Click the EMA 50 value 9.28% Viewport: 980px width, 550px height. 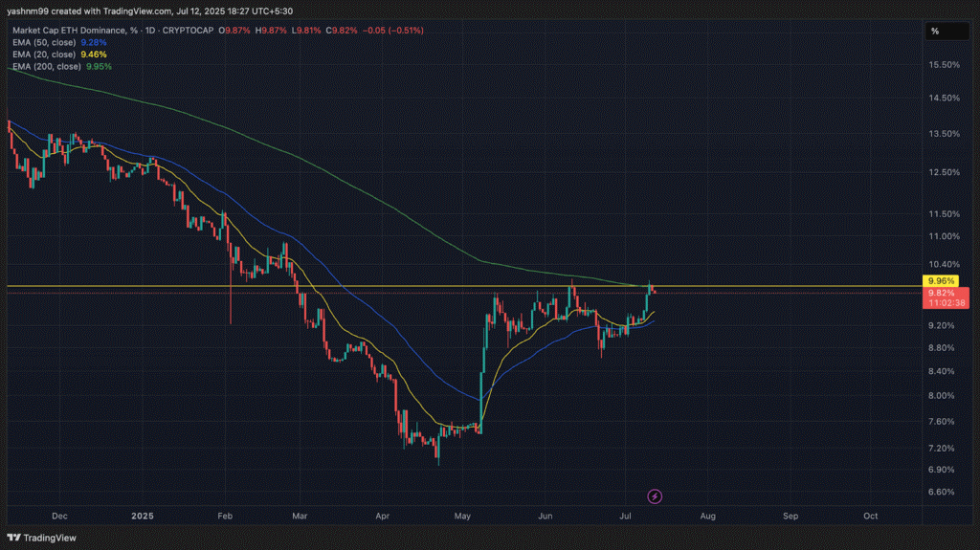pos(94,42)
